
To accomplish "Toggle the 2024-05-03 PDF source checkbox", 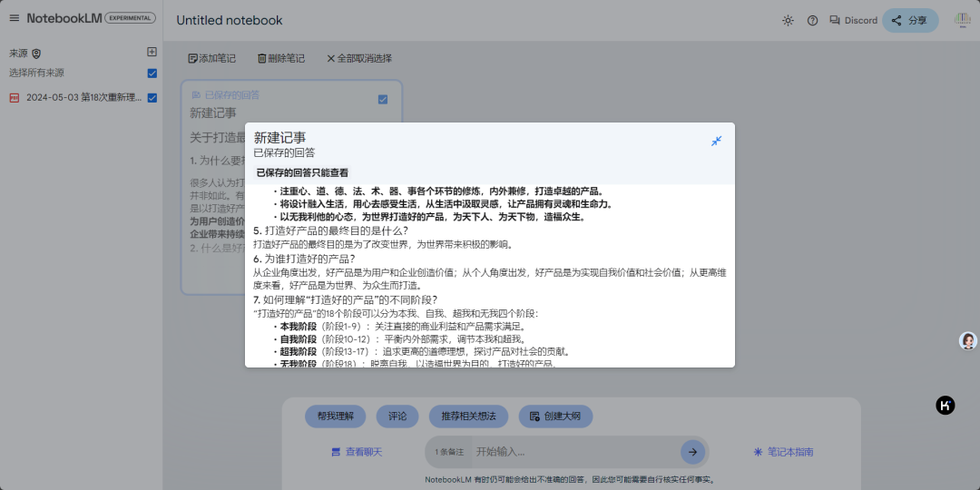I will 152,98.
